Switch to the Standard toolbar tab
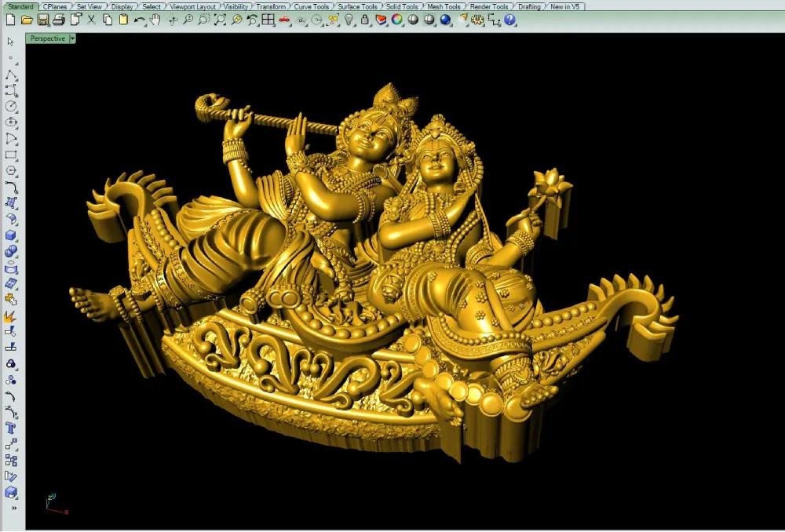Image resolution: width=785 pixels, height=532 pixels. [x=20, y=6]
